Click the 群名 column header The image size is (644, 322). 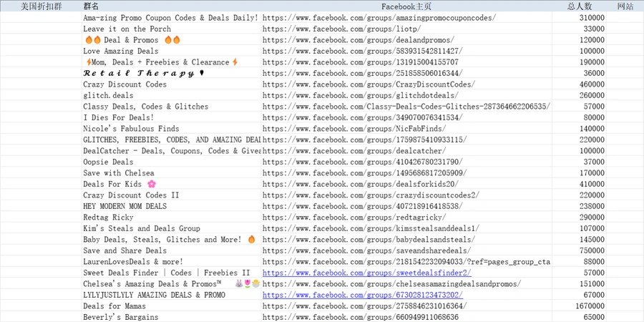172,6
